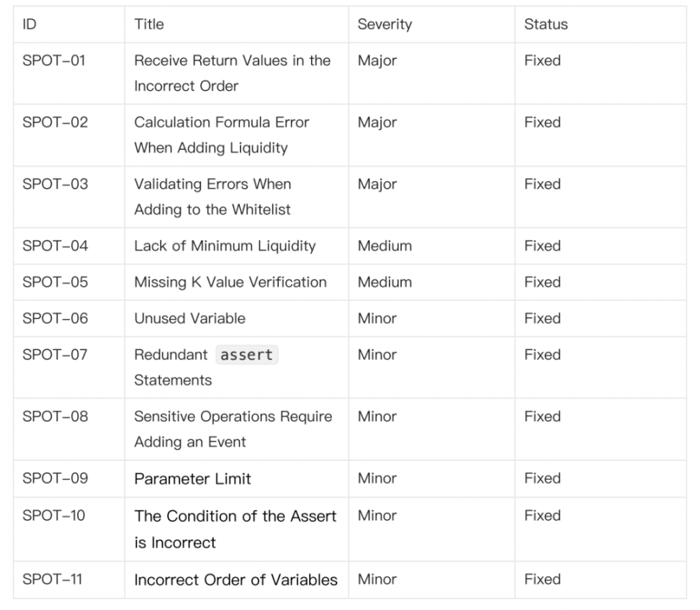Select the SPOT-02 ID cell

pos(55,123)
